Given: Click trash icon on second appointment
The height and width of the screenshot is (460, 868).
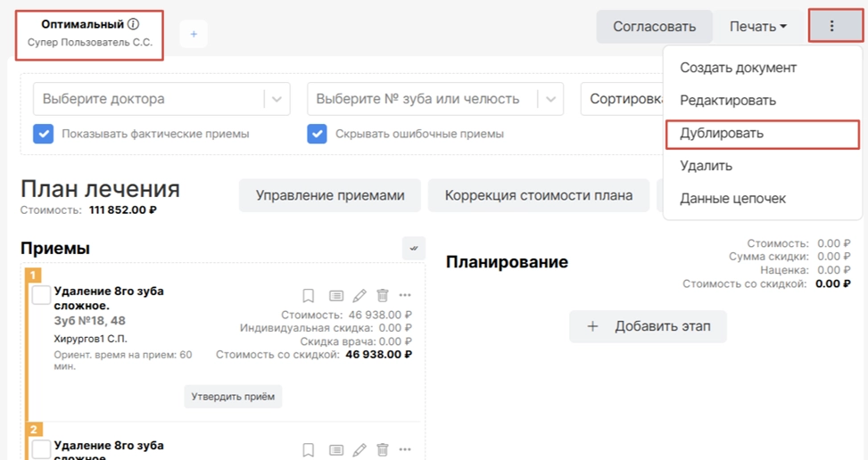Looking at the screenshot, I should coord(383,450).
